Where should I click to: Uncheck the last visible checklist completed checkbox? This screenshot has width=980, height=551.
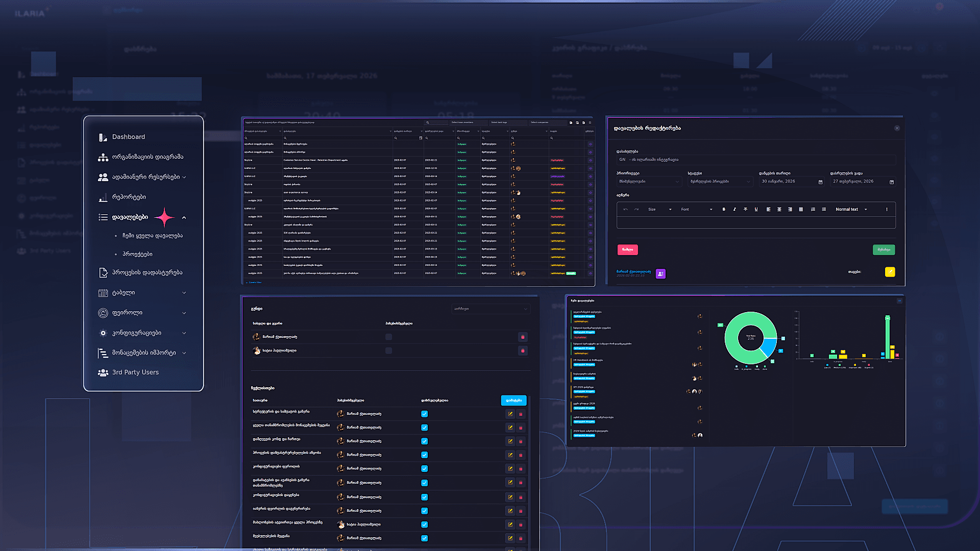[x=424, y=538]
